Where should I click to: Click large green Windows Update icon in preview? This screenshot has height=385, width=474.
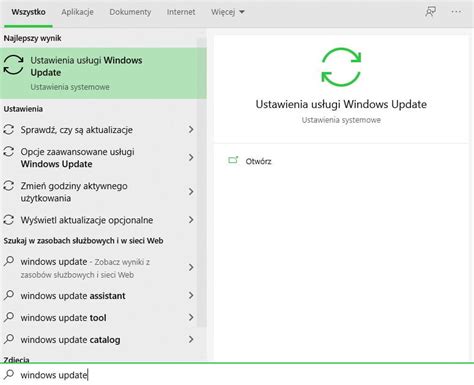341,67
